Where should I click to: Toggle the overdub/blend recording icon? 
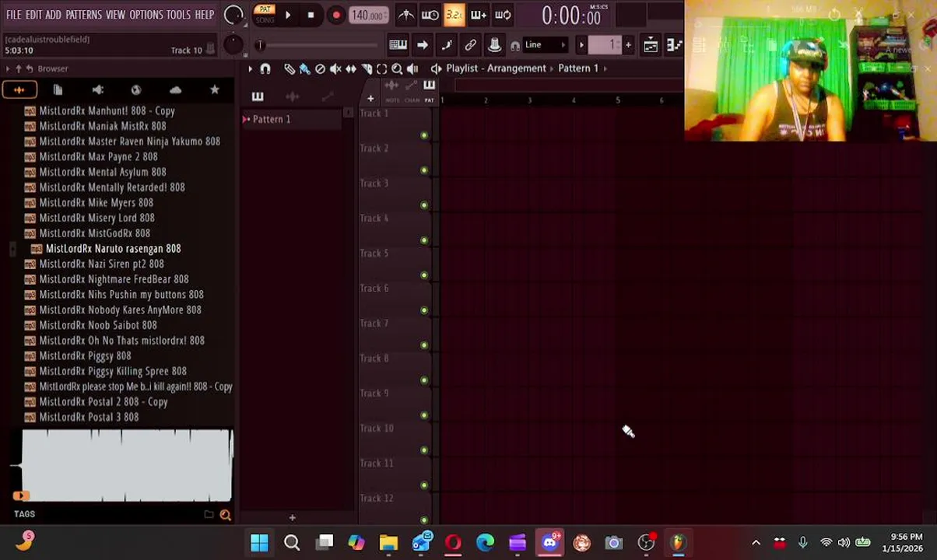[478, 15]
